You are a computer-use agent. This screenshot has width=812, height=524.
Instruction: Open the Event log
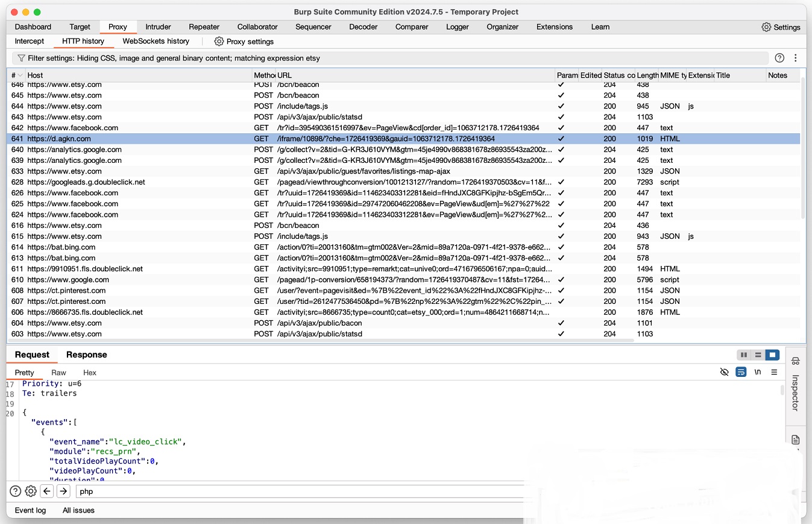[30, 510]
